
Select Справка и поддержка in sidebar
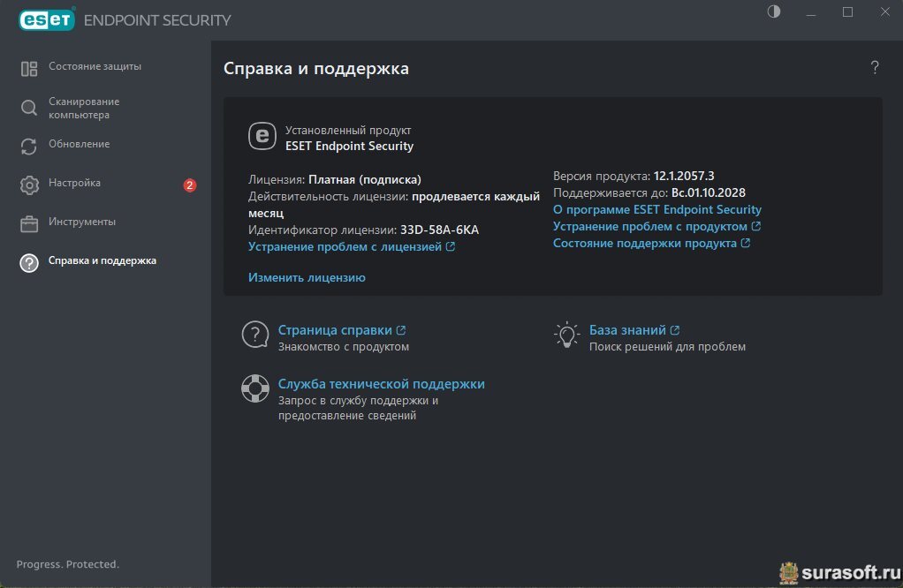pyautogui.click(x=102, y=260)
